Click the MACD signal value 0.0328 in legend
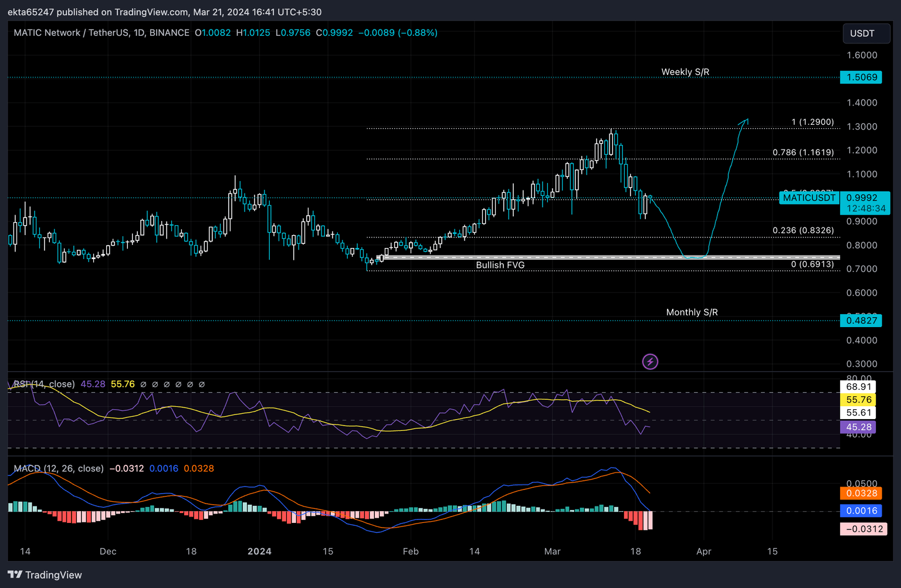This screenshot has height=588, width=901. [x=199, y=468]
